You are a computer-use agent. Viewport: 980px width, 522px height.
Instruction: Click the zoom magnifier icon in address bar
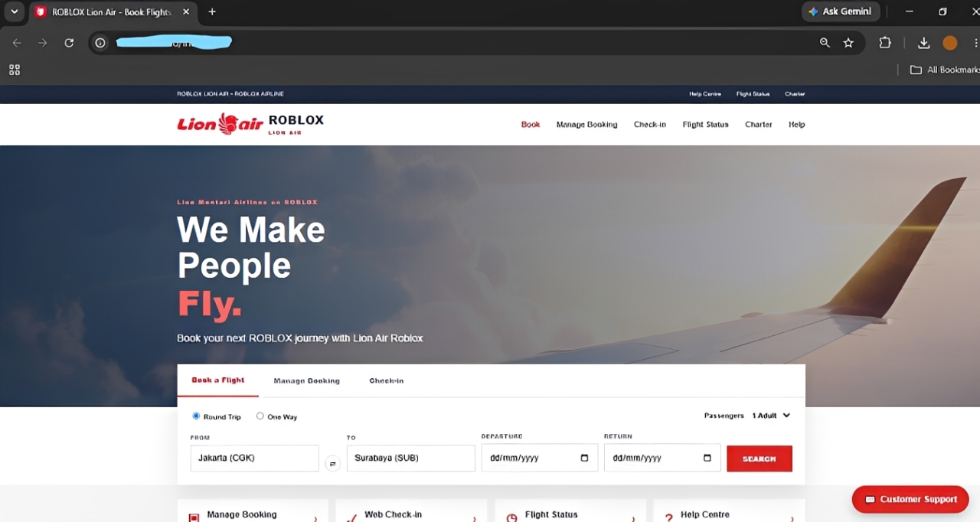click(x=825, y=43)
